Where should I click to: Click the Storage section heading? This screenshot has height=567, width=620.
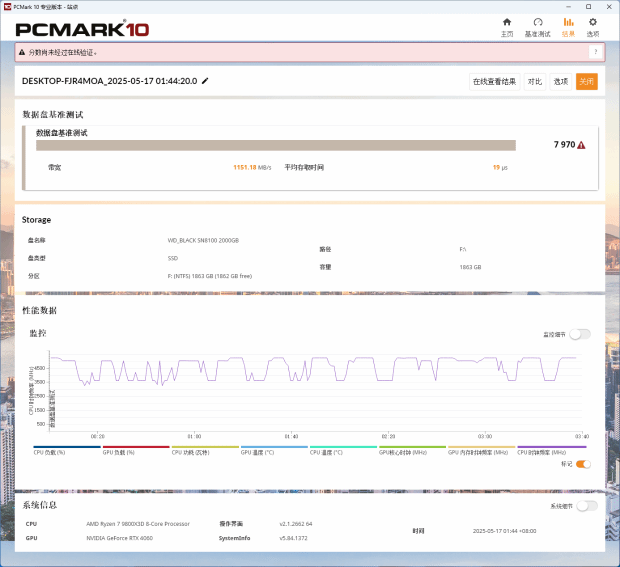tap(36, 220)
